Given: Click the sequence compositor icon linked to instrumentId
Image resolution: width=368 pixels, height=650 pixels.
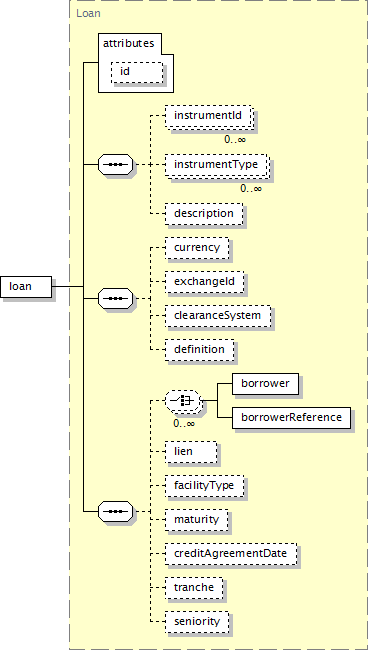Looking at the screenshot, I should point(116,165).
